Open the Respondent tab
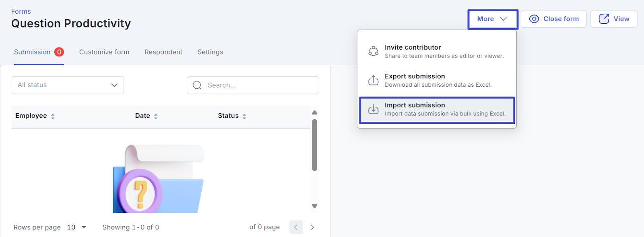This screenshot has width=644, height=237. tap(163, 52)
